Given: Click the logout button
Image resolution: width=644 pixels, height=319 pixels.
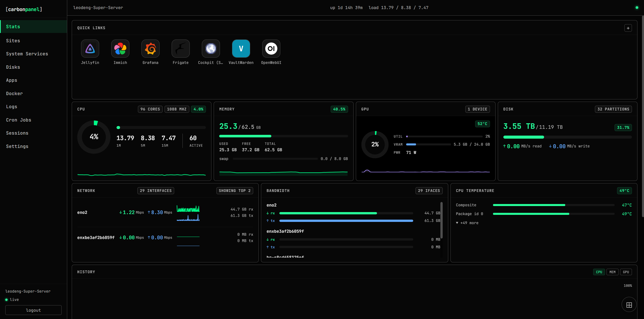Looking at the screenshot, I should (x=33, y=310).
